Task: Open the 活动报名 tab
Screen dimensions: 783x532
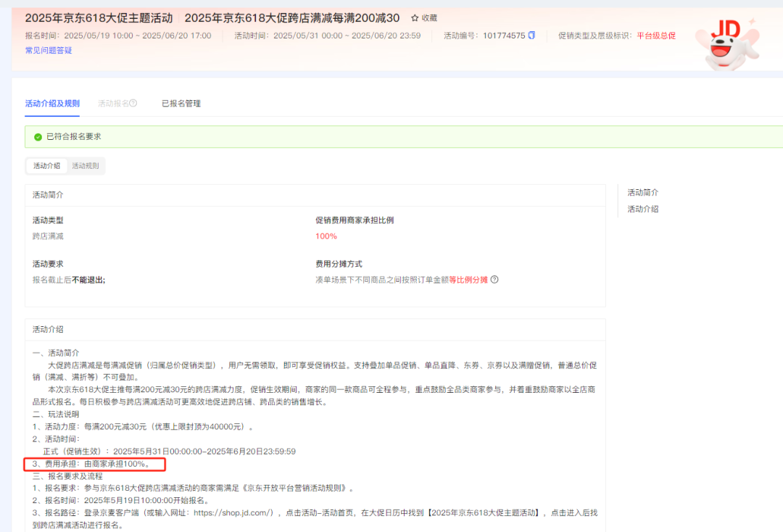Action: [x=115, y=103]
